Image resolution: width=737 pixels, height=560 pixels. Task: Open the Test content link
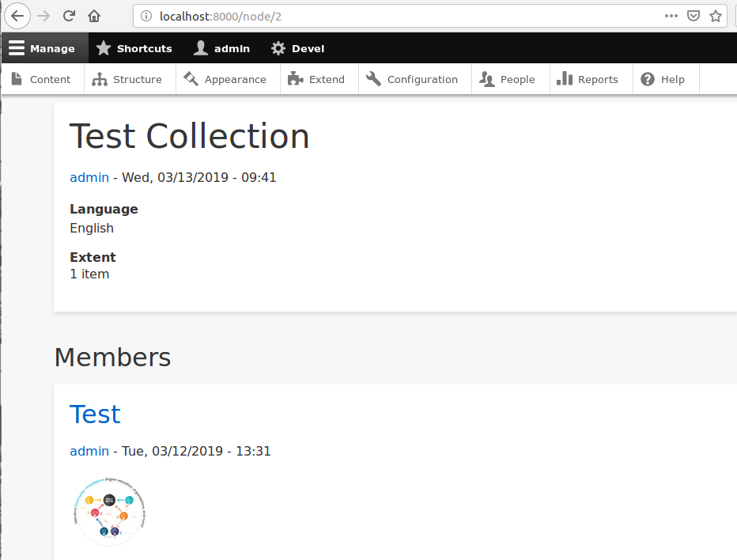click(95, 414)
